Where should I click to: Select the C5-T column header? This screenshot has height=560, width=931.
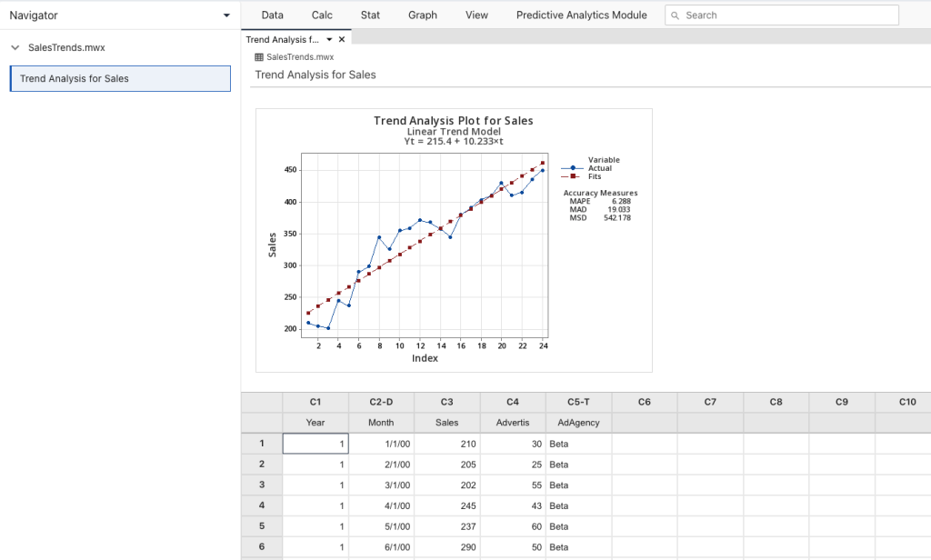578,402
